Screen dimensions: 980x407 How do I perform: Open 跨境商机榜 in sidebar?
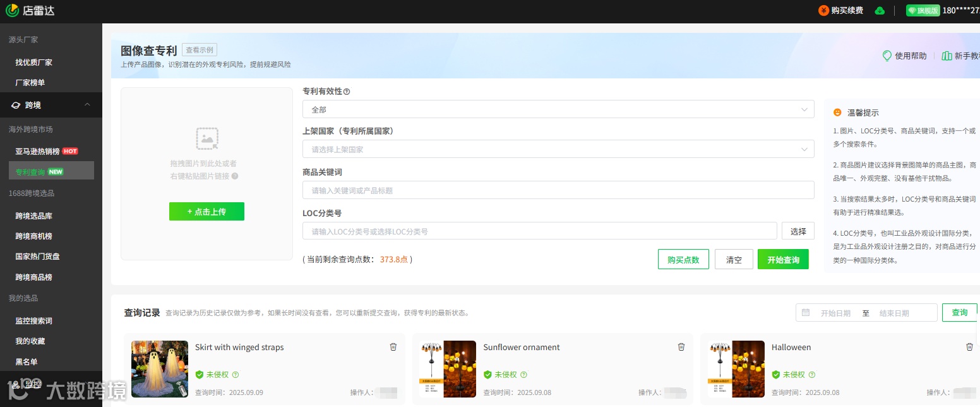34,236
